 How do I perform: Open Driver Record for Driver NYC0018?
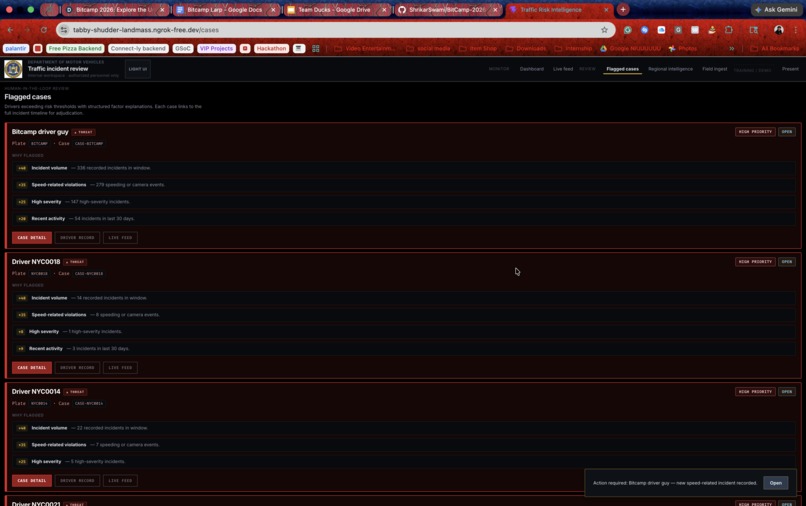coord(77,368)
